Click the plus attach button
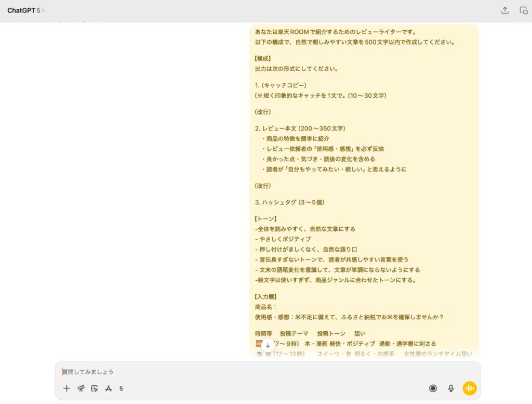The image size is (532, 404). tap(66, 388)
